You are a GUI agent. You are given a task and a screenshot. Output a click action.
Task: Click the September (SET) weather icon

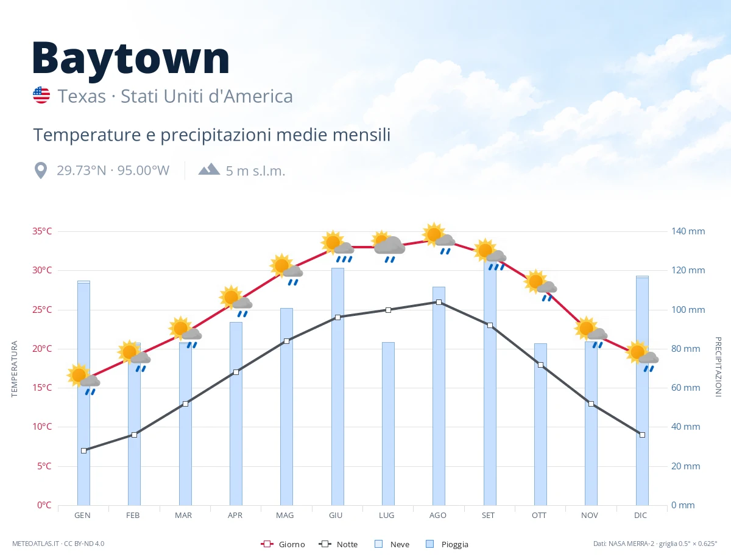click(x=490, y=254)
